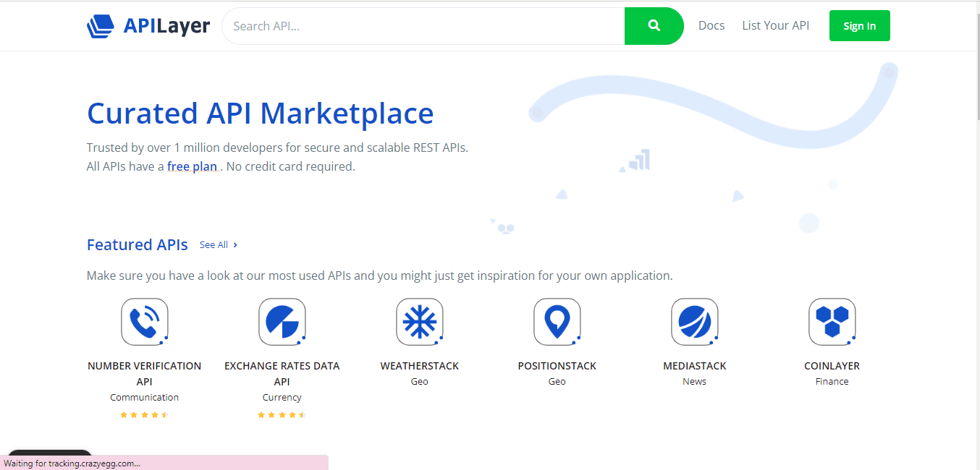Click the Number Verification API phone icon
Screen dimensions: 980x470
pos(144,321)
